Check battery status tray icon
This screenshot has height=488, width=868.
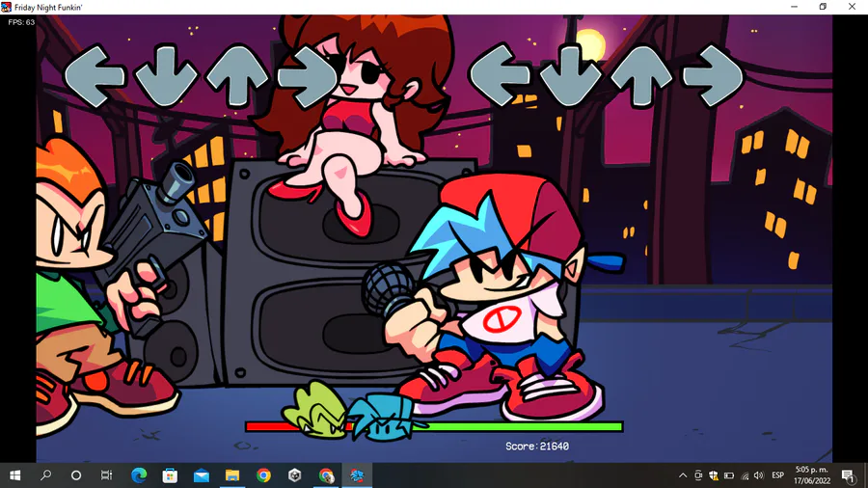(x=729, y=475)
